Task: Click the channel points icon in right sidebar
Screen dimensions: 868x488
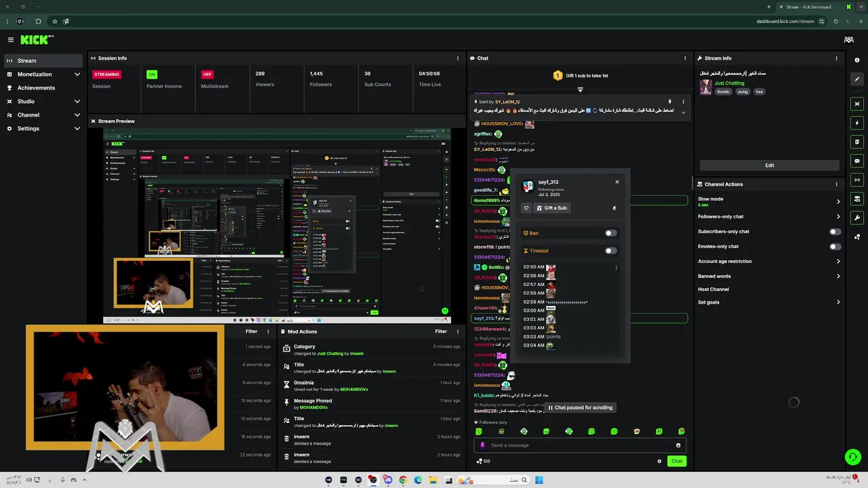Action: tap(857, 237)
